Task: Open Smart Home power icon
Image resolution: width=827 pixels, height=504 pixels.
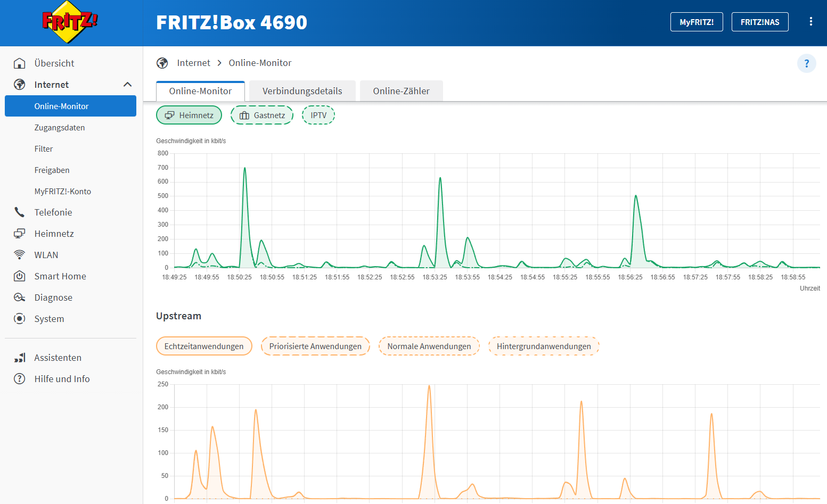Action: 20,276
